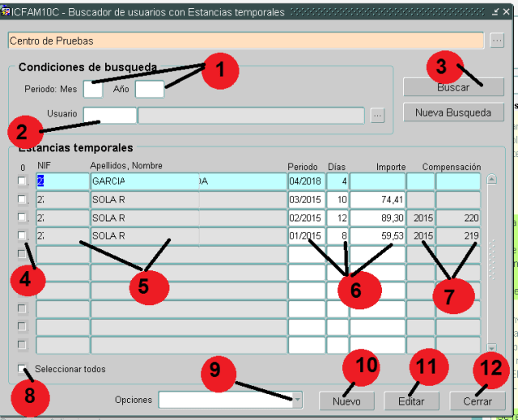Viewport: 518px width, 420px height.
Task: Click the ICFAM10C window icon in title bar
Action: [x=6, y=12]
